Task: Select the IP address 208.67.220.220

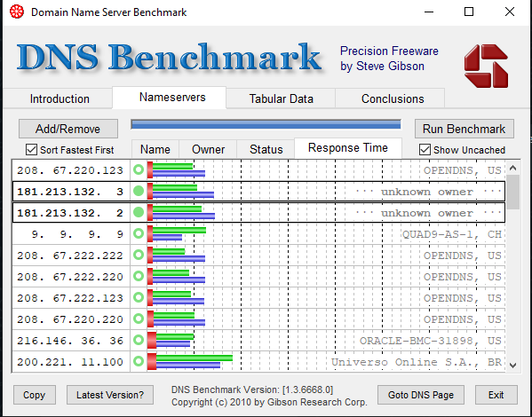Action: pos(70,319)
